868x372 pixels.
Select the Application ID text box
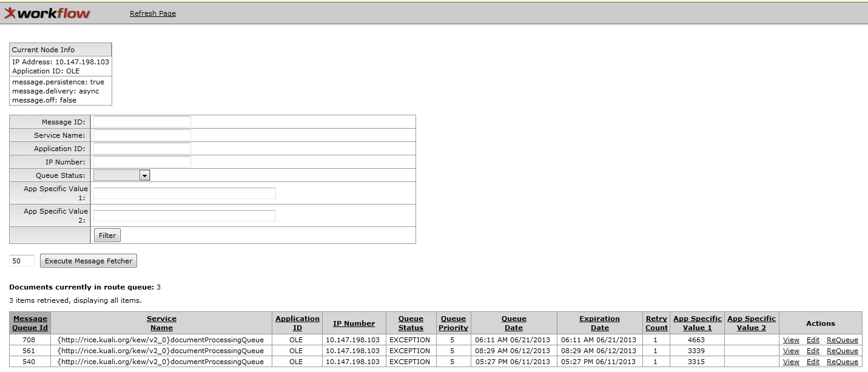pos(142,149)
